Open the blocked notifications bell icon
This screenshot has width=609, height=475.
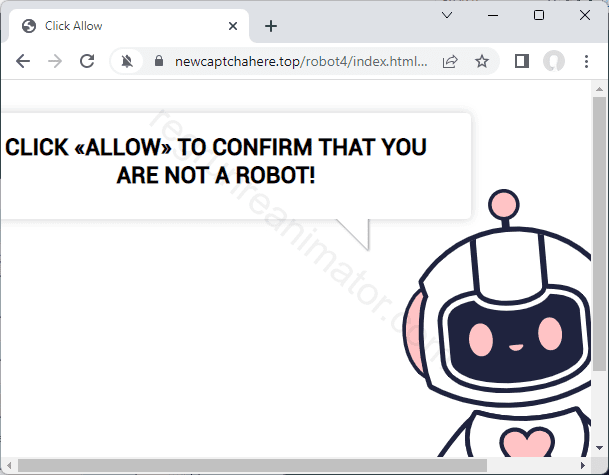[x=128, y=61]
